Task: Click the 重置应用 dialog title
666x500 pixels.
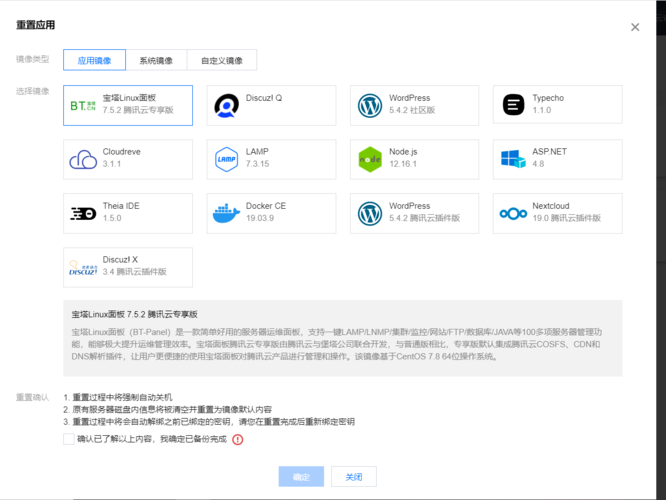Action: point(36,25)
